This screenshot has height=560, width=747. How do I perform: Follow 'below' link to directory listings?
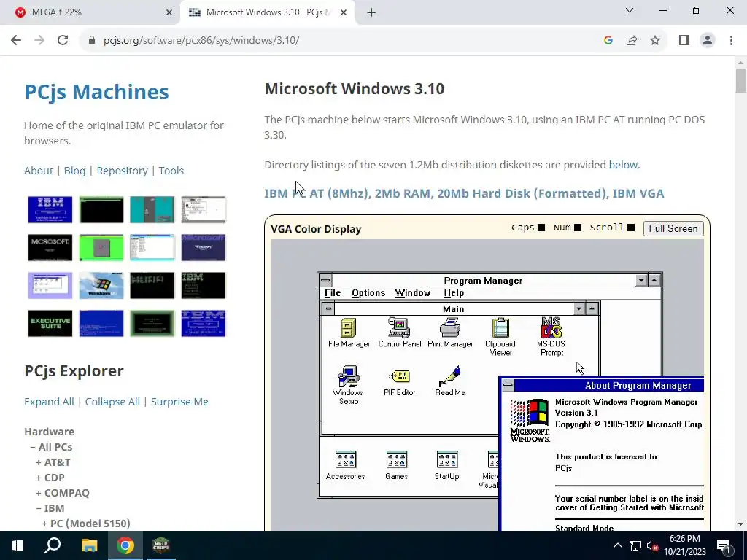pyautogui.click(x=623, y=165)
